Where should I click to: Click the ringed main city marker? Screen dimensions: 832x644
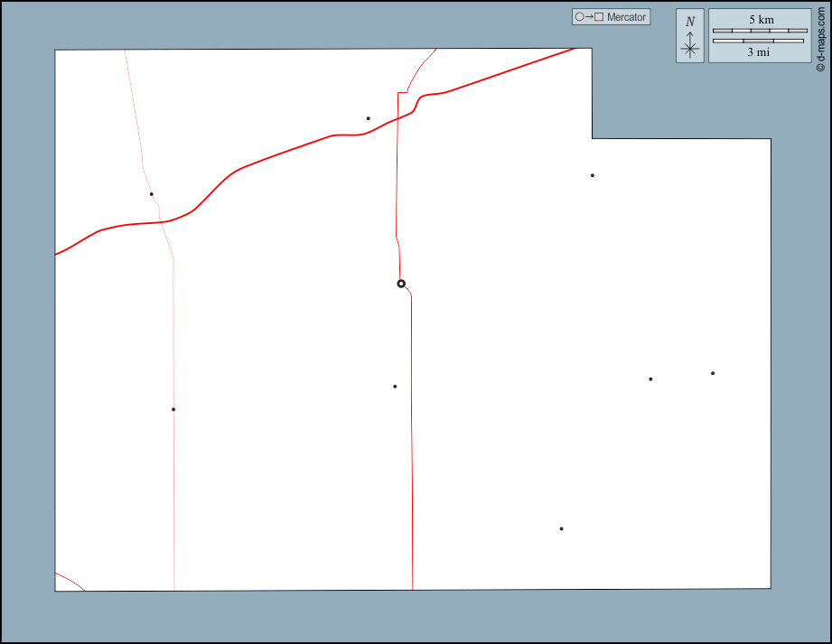pyautogui.click(x=401, y=284)
